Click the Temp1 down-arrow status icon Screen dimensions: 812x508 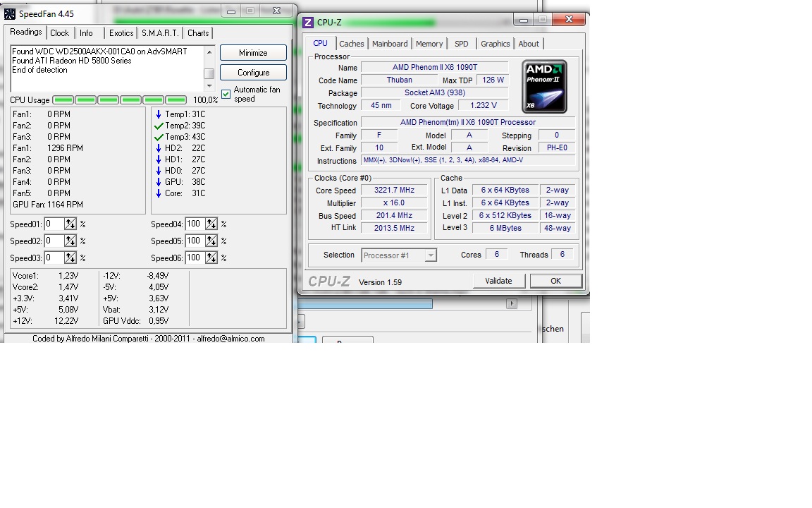click(x=159, y=114)
